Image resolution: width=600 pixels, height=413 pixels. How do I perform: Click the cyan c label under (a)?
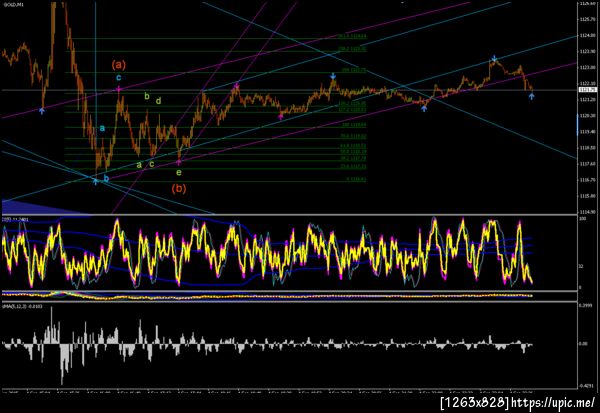pyautogui.click(x=119, y=78)
